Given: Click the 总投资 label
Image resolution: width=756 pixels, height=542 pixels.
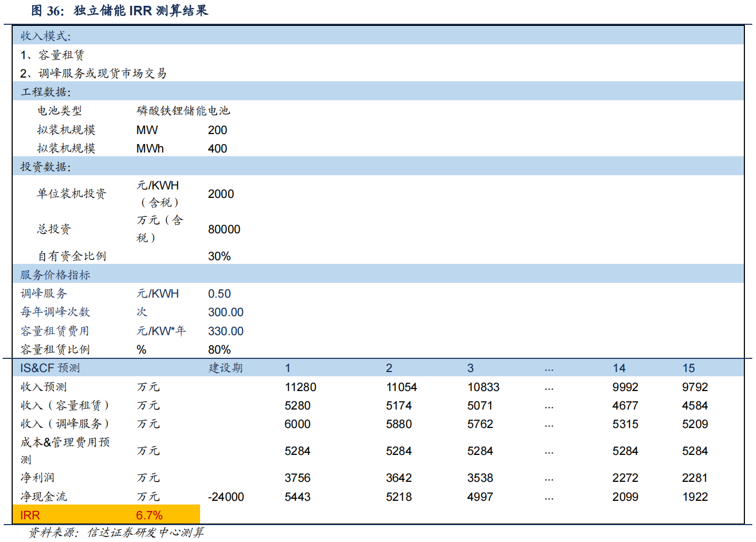Looking at the screenshot, I should click(54, 229).
